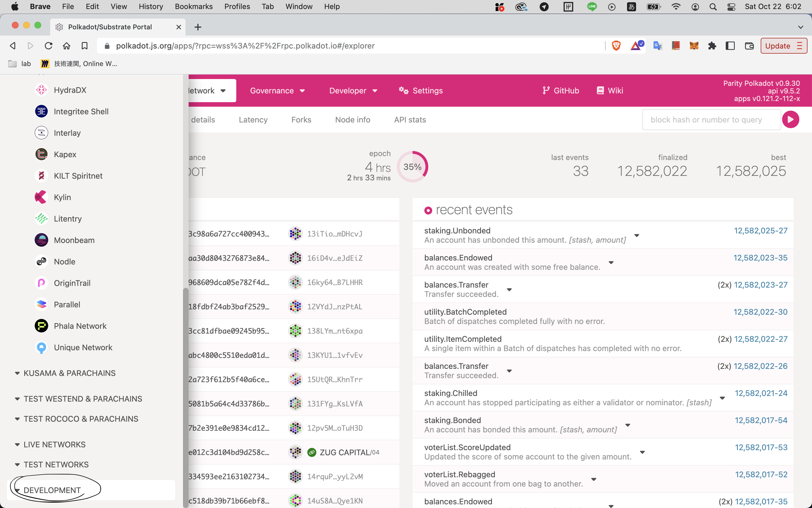Open the Settings page
The image size is (812, 508).
pyautogui.click(x=420, y=91)
